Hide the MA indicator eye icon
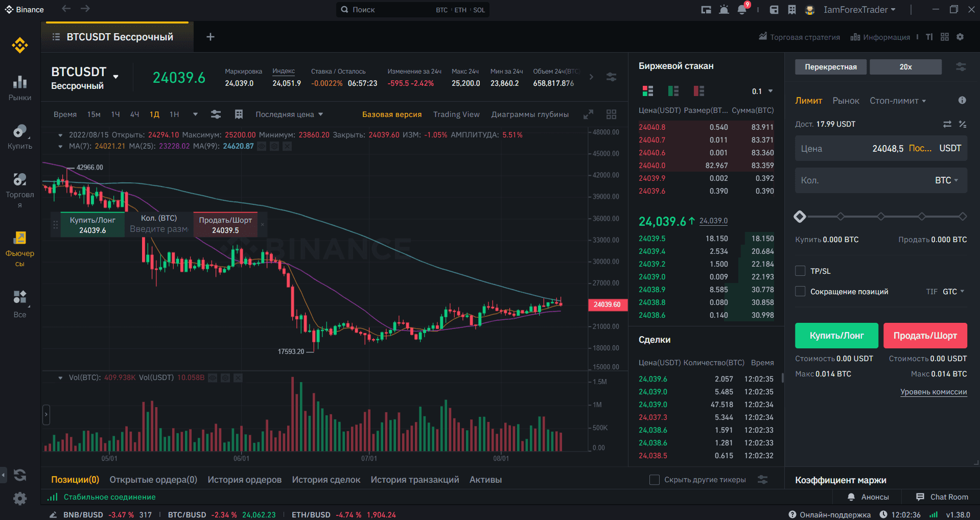The width and height of the screenshot is (980, 520). [262, 146]
